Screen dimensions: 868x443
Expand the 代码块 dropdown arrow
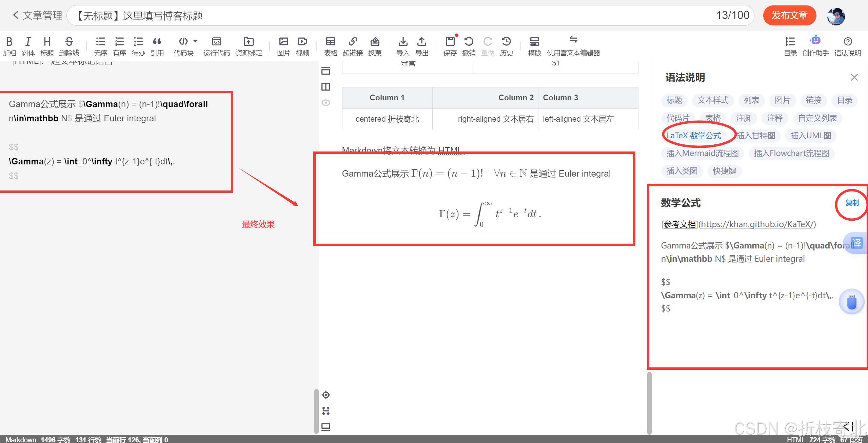click(x=195, y=41)
